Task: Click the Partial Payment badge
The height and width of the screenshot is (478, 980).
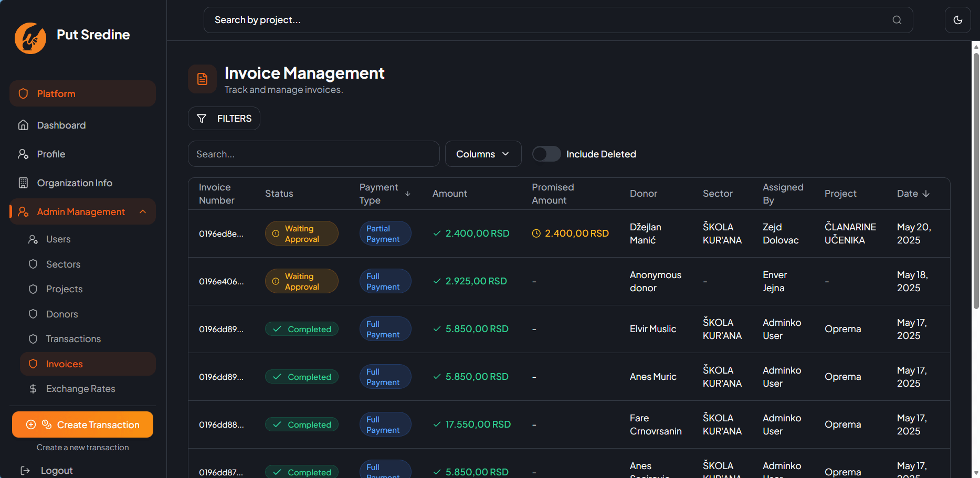Action: click(385, 233)
